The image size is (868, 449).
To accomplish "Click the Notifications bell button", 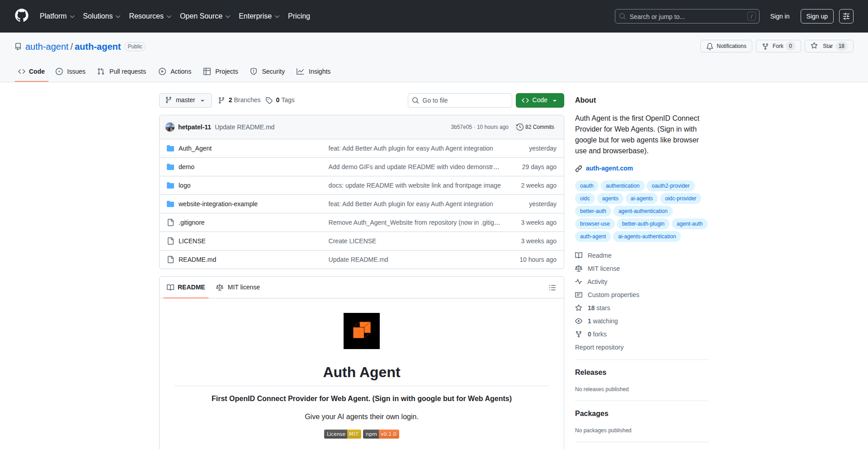I will [x=726, y=46].
